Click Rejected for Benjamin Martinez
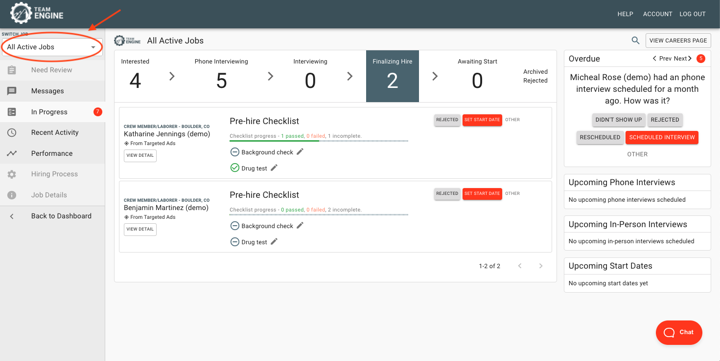 pos(447,194)
